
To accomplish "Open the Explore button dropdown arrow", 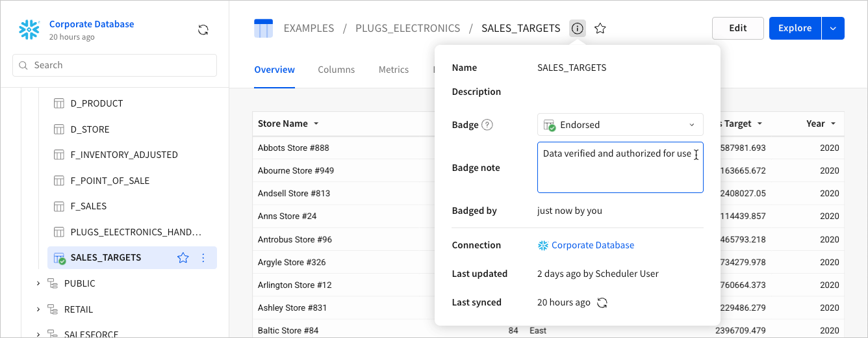I will (833, 29).
